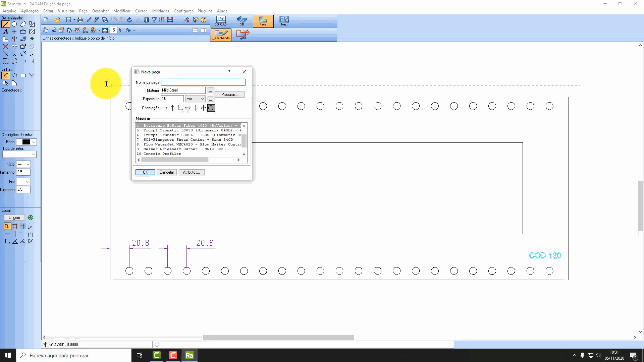Image resolution: width=644 pixels, height=362 pixels.
Task: Click the blue Info icon
Action: click(147, 20)
